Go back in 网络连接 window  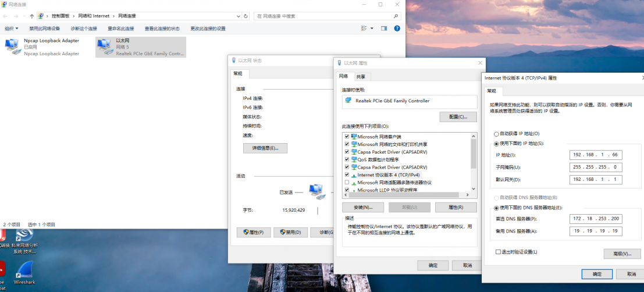[5, 16]
